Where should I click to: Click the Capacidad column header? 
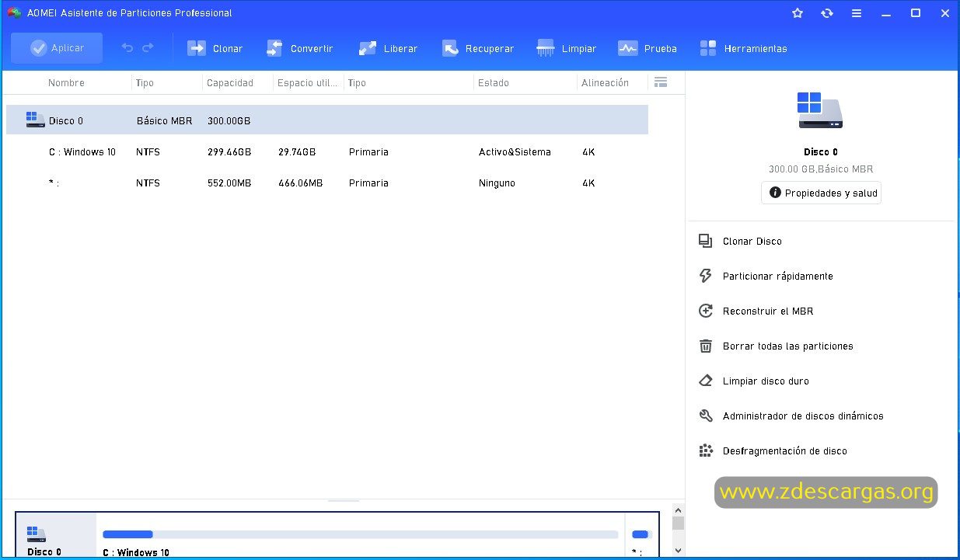[x=230, y=82]
